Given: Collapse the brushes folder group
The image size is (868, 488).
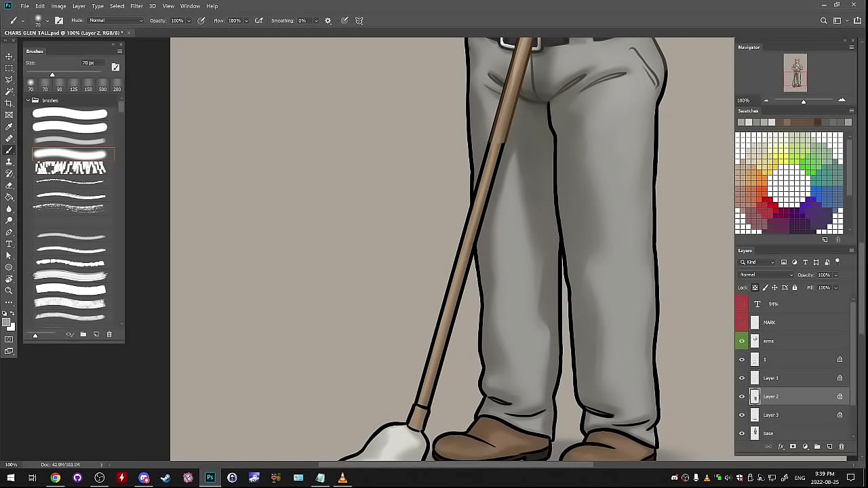Looking at the screenshot, I should tap(28, 100).
